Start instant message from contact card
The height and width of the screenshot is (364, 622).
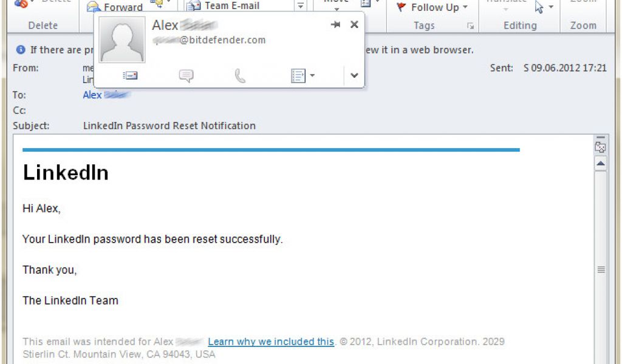[186, 75]
